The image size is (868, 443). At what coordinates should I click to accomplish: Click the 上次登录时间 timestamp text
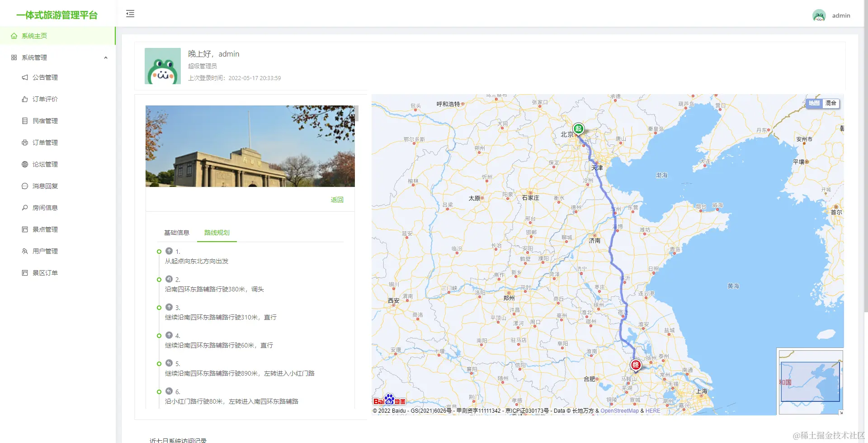click(234, 78)
